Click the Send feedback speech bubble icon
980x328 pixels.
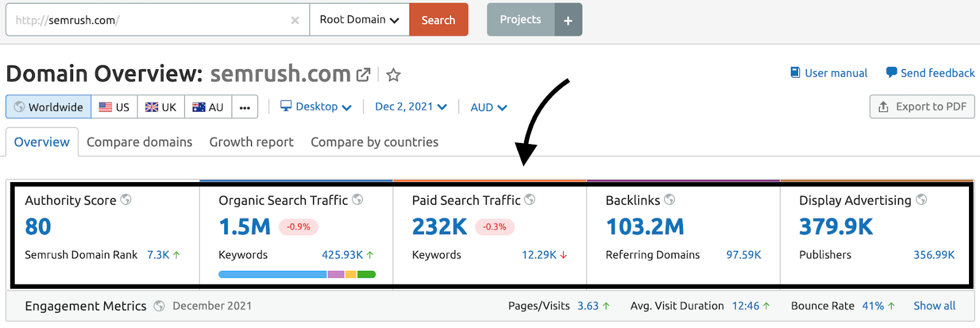coord(892,72)
